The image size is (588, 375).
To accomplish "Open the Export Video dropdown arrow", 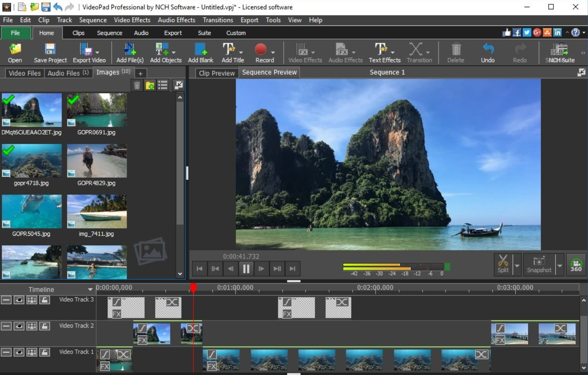I will (x=97, y=52).
